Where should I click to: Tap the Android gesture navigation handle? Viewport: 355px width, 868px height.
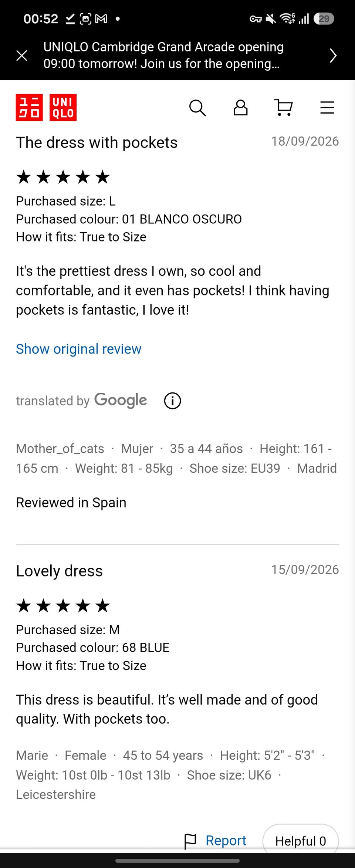(x=177, y=861)
